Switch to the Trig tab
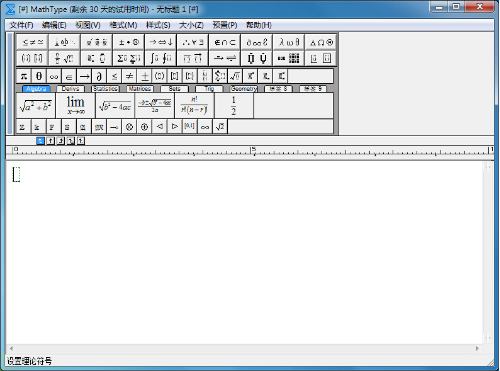Image resolution: width=500 pixels, height=371 pixels. pos(209,89)
